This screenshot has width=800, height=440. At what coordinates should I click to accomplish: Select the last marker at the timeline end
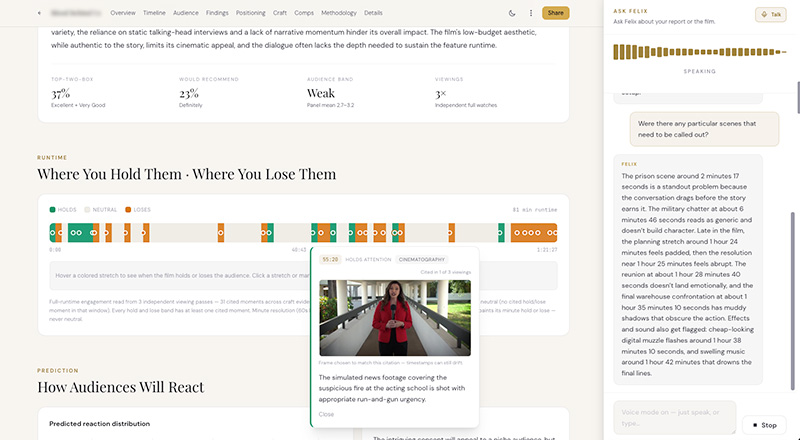pyautogui.click(x=555, y=233)
